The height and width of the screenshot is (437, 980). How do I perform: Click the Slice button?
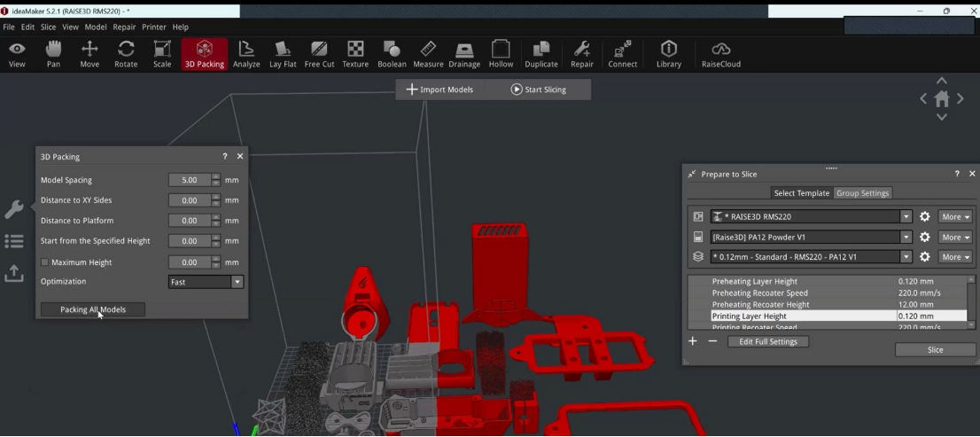(935, 349)
